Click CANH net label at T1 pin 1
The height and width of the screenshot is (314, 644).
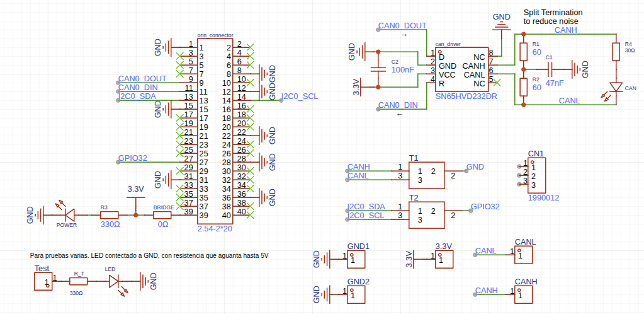pos(359,167)
